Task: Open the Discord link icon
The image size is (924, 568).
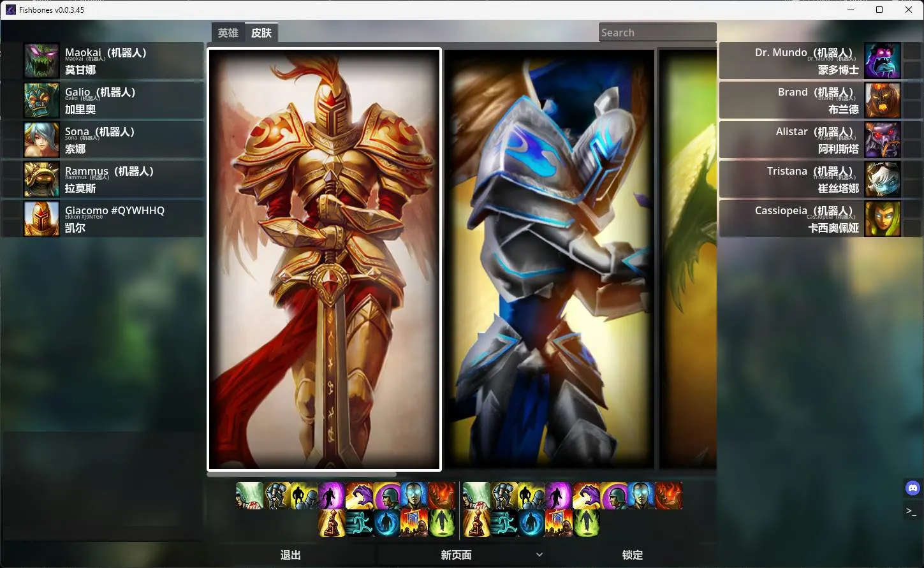Action: point(913,488)
